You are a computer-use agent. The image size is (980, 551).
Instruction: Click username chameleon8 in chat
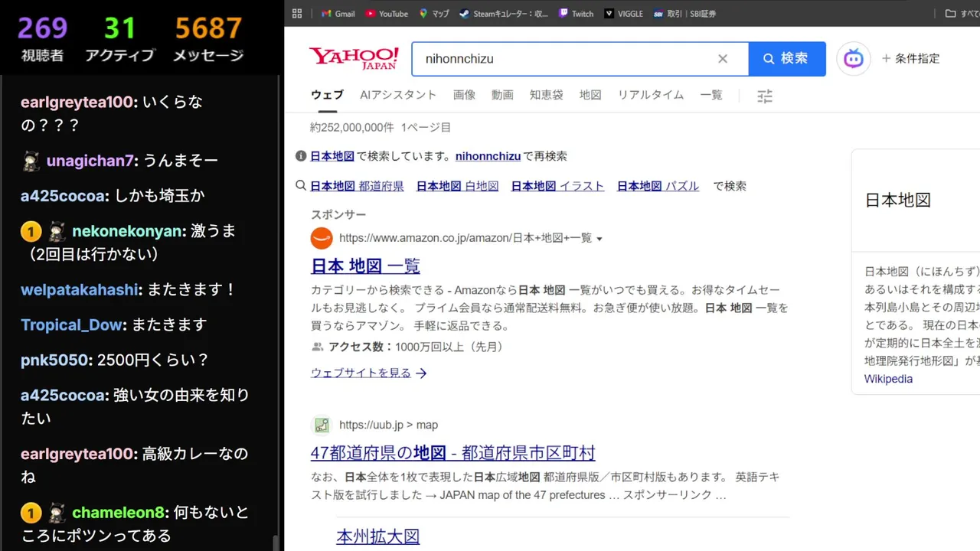(119, 512)
